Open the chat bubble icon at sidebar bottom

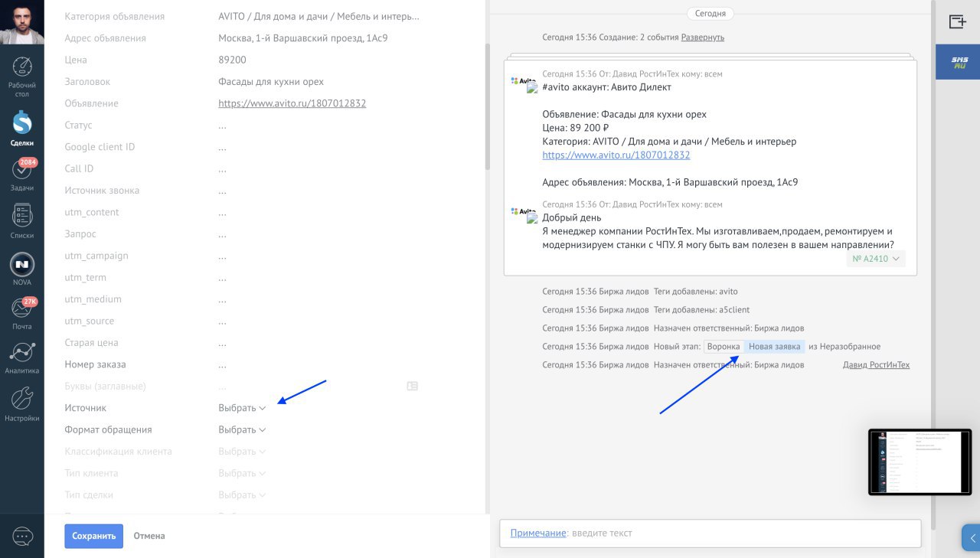tap(22, 537)
